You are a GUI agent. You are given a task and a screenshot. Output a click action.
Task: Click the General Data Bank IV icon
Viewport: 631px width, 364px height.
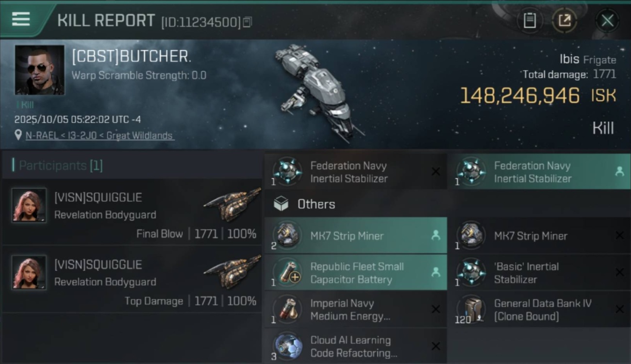(x=471, y=309)
